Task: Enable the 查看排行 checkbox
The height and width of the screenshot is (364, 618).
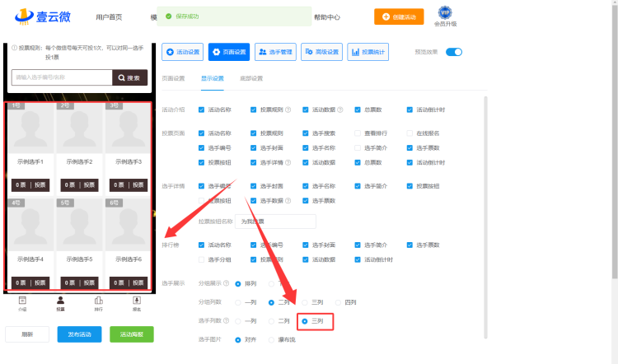Action: tap(358, 133)
